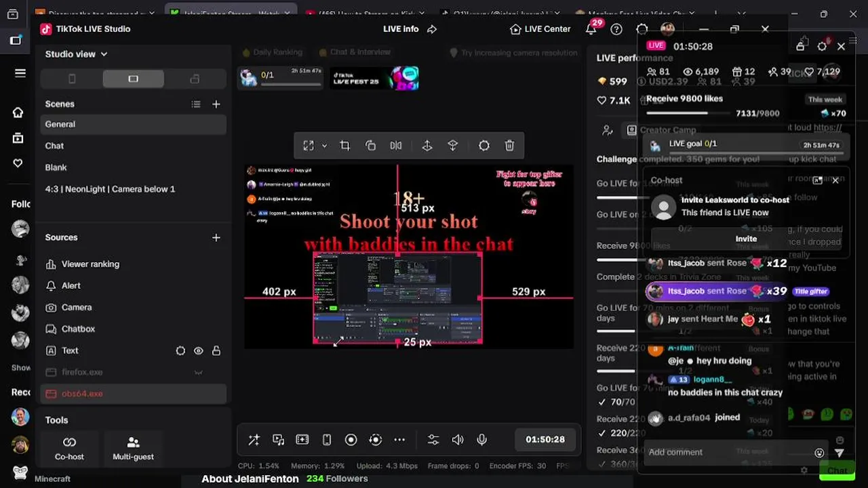Select the Alert source
Screen dimensions: 868x488
pos(133,286)
